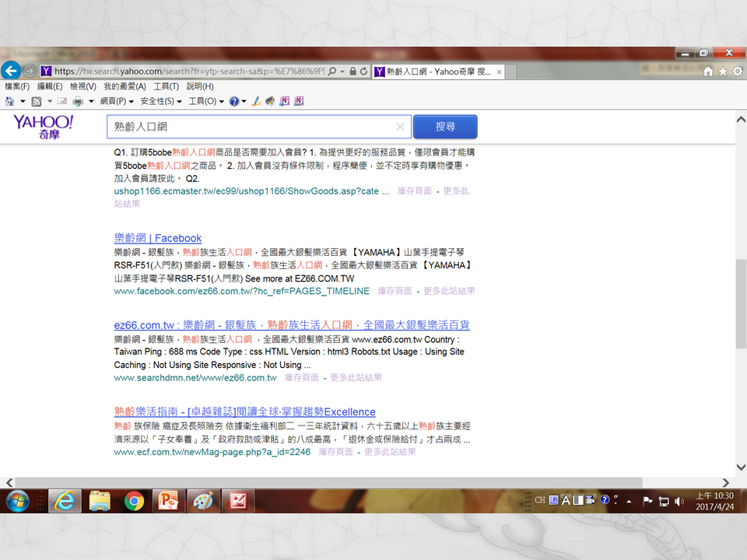The height and width of the screenshot is (560, 747).
Task: Open the 說明(H) menu
Action: click(200, 86)
